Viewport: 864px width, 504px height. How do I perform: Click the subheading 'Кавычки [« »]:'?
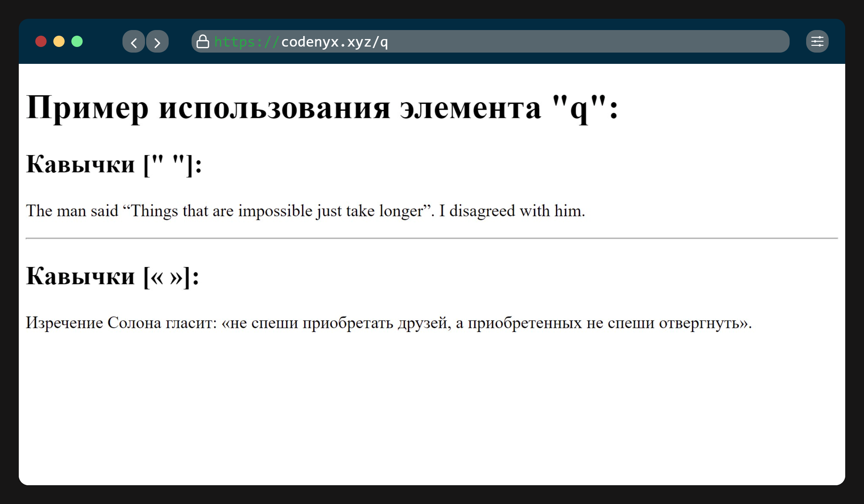[x=112, y=276]
